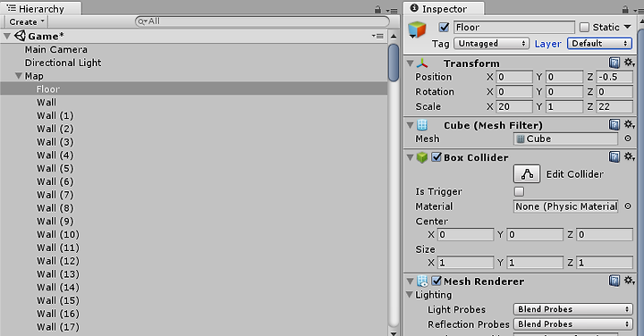Open the Transform component gear menu
Screen dimensions: 644x336
point(629,63)
